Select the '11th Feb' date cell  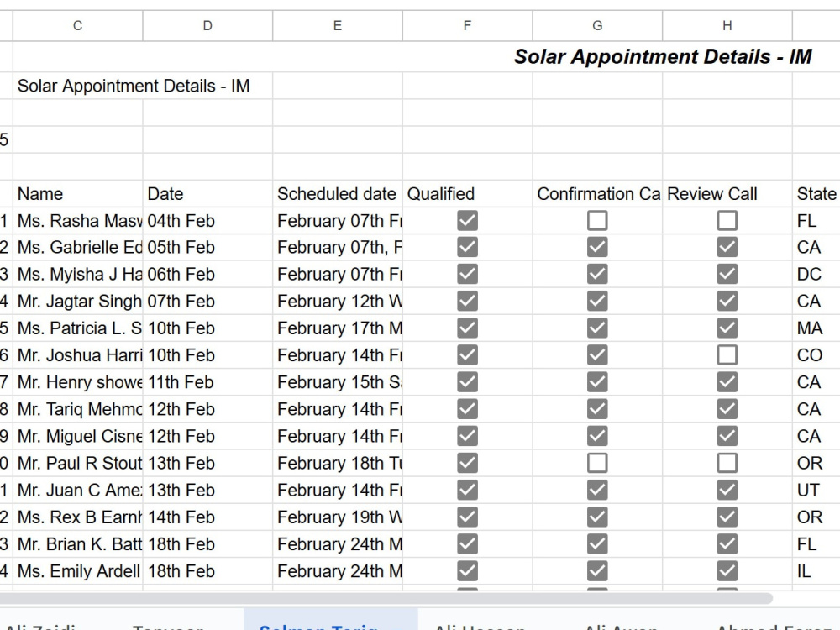point(207,382)
